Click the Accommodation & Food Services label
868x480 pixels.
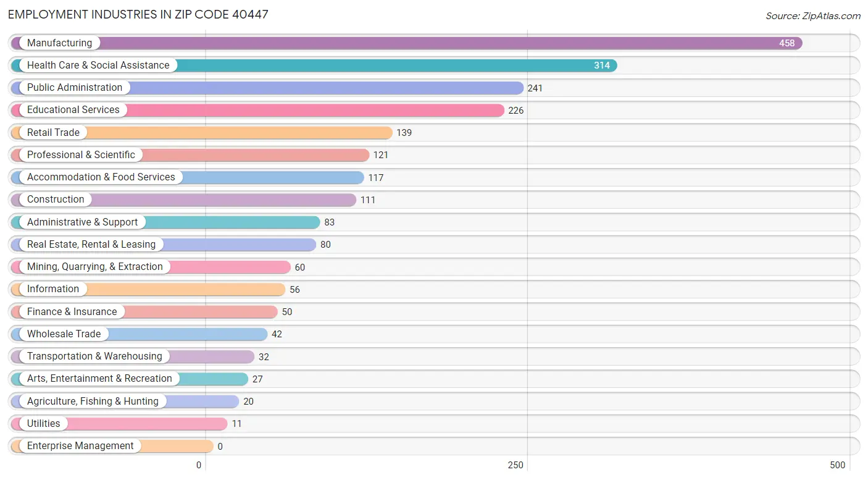coord(101,177)
